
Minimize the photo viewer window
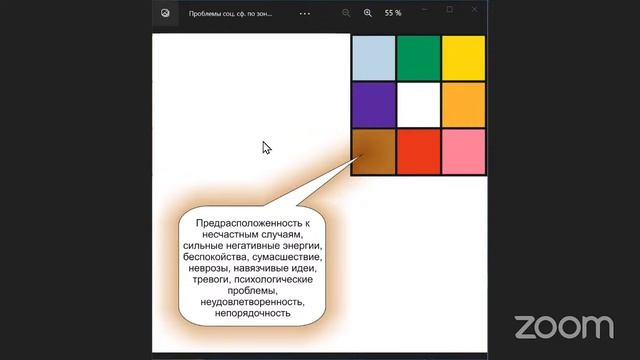click(x=424, y=9)
